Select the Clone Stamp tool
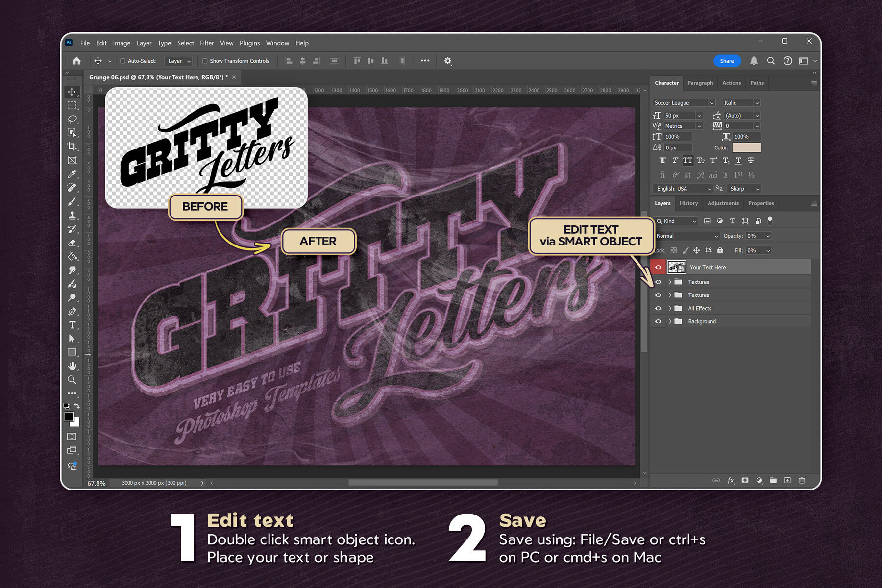 click(x=73, y=215)
